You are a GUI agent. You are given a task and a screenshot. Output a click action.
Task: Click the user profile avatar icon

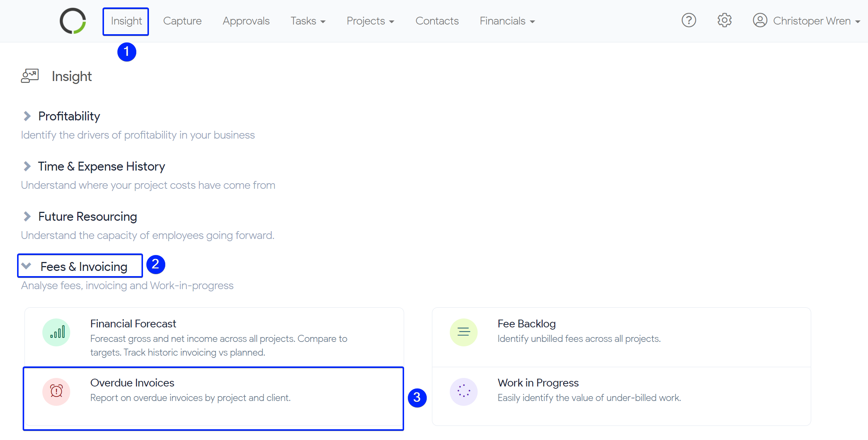(760, 20)
